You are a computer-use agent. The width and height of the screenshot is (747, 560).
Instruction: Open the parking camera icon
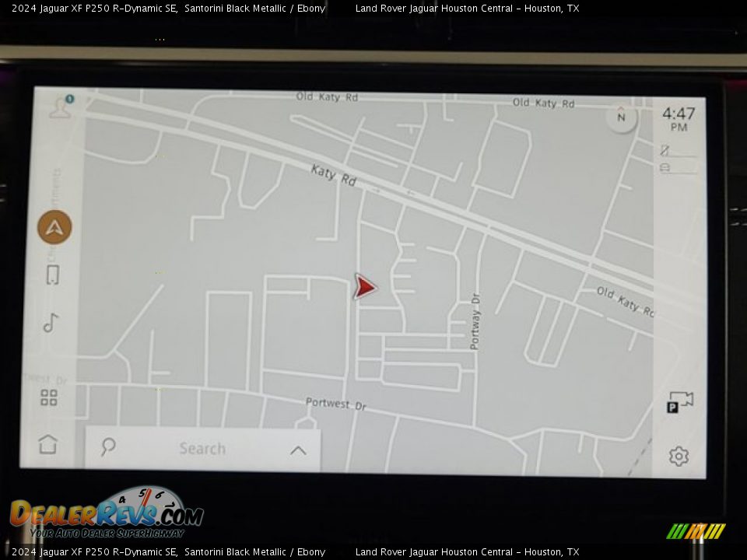coord(680,402)
